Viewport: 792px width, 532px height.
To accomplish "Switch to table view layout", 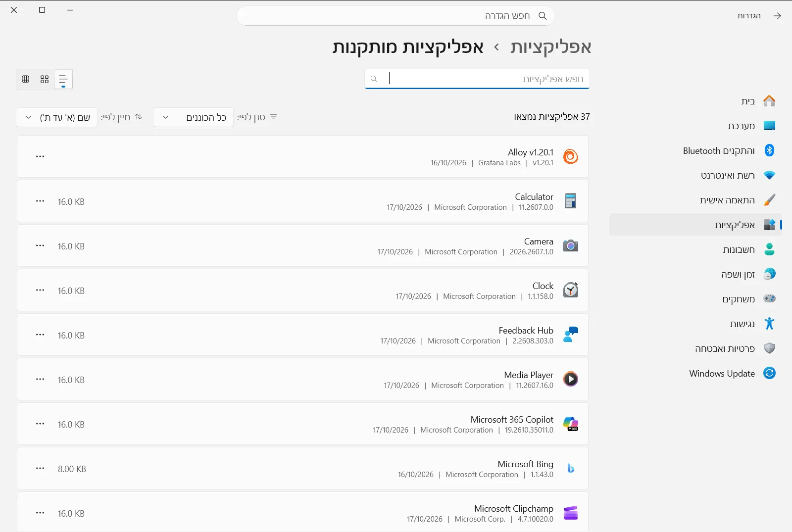I will pyautogui.click(x=26, y=79).
